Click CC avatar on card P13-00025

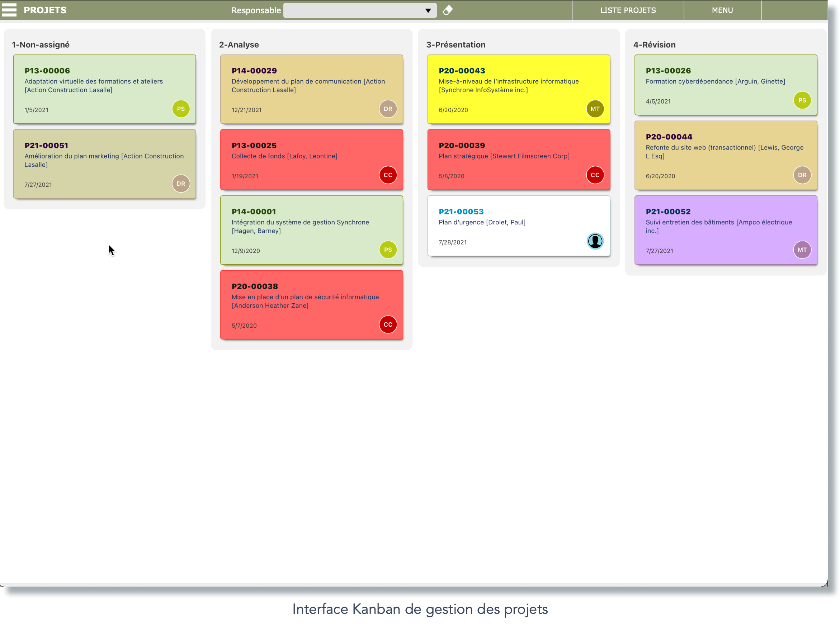[x=388, y=175]
